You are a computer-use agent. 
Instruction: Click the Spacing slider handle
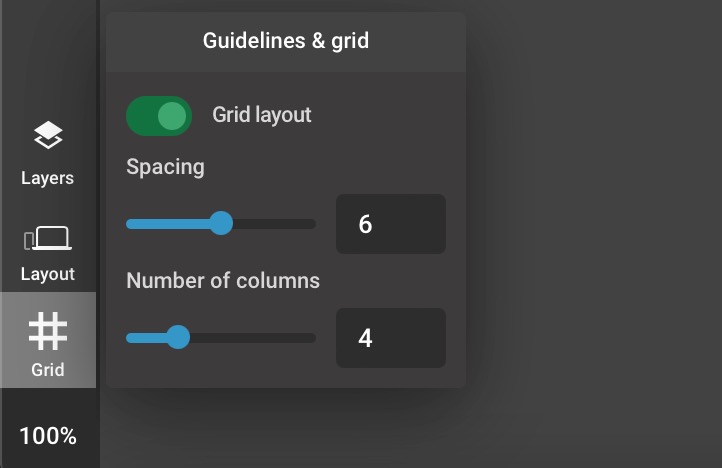221,223
